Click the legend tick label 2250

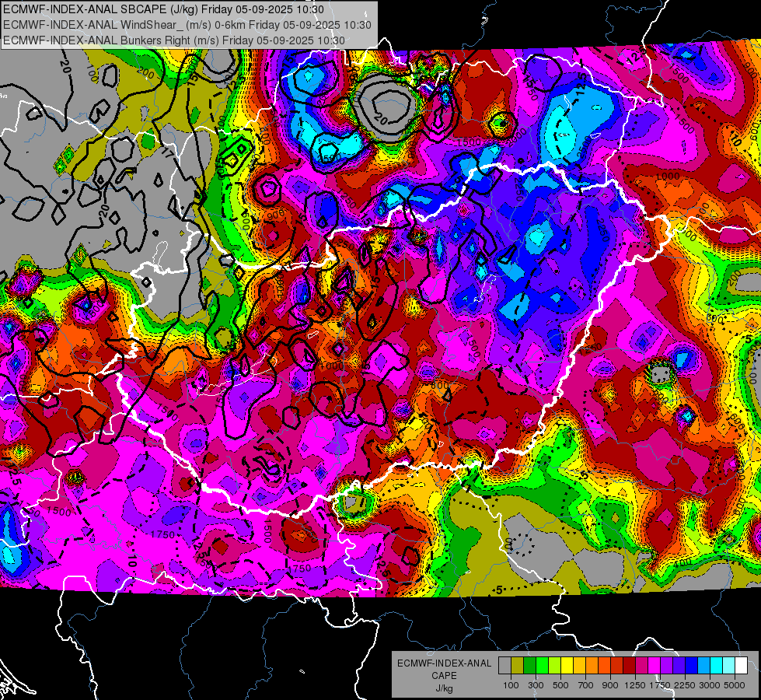tap(684, 685)
